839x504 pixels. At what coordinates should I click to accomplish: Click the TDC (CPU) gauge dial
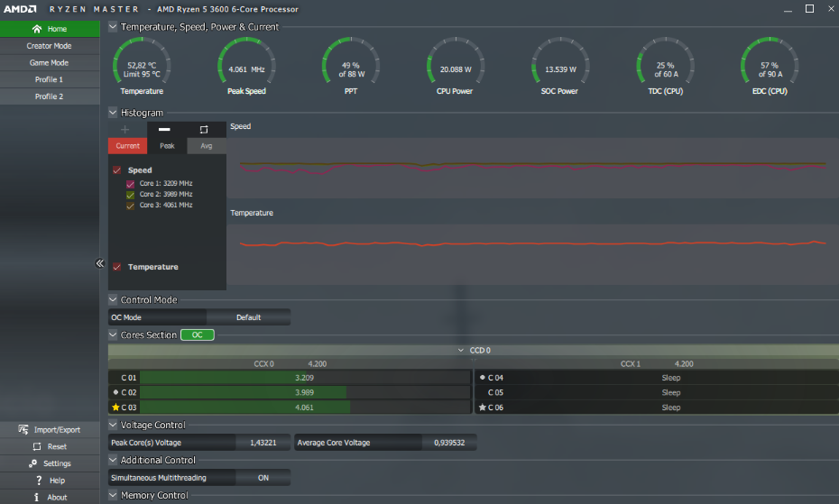pyautogui.click(x=665, y=61)
